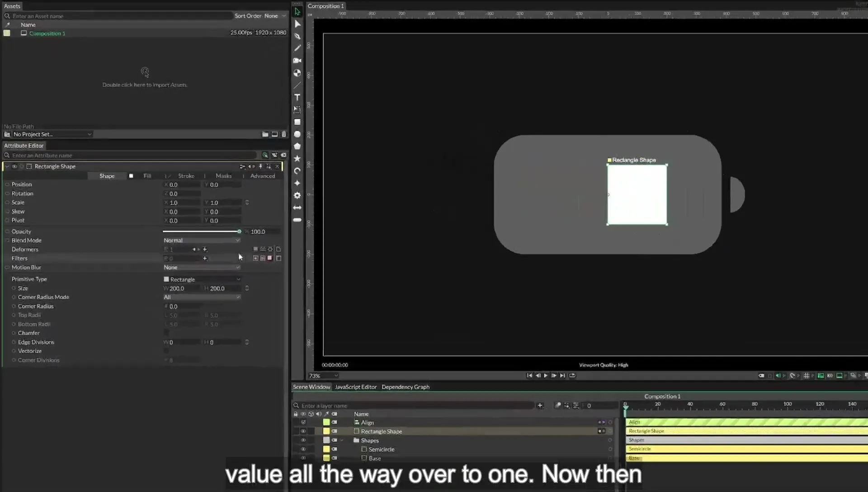
Task: Toggle the Vectorize checkbox
Action: [x=166, y=351]
